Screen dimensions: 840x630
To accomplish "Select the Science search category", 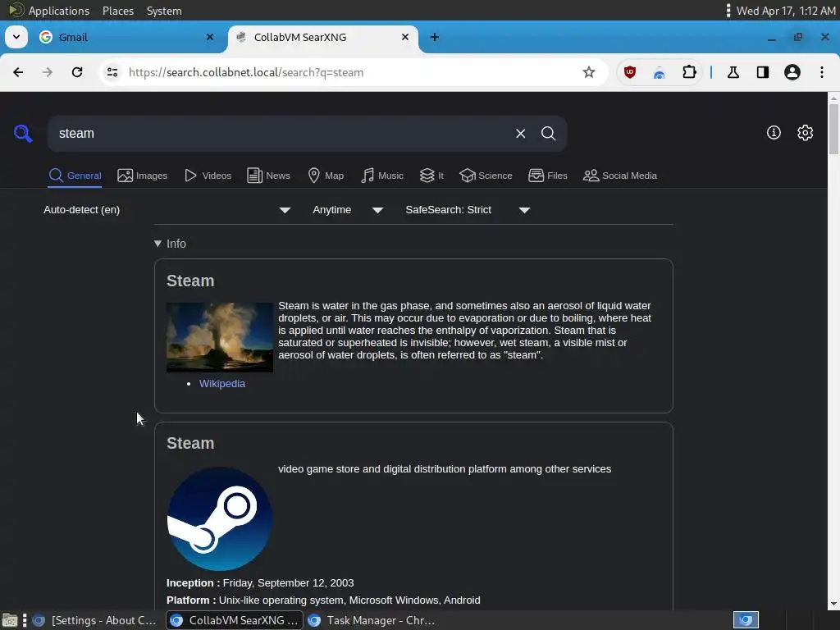I will click(486, 176).
